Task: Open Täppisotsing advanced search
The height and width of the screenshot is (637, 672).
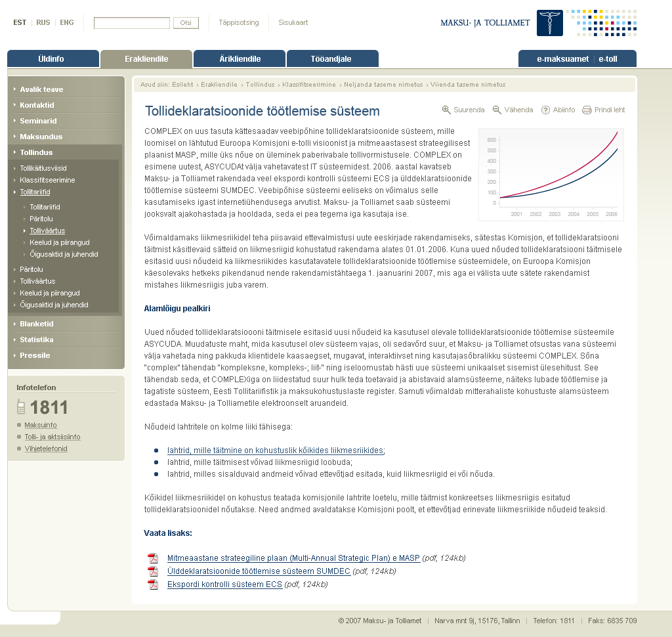Action: (239, 23)
